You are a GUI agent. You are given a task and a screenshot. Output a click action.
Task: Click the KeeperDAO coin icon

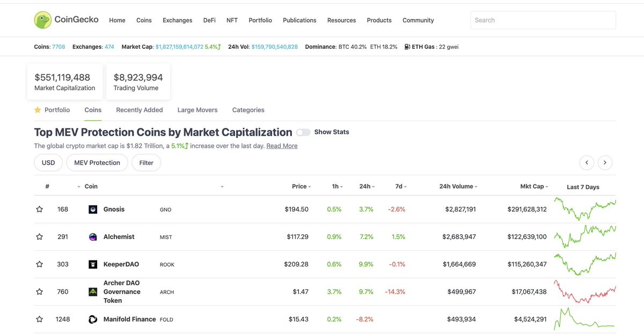point(93,264)
